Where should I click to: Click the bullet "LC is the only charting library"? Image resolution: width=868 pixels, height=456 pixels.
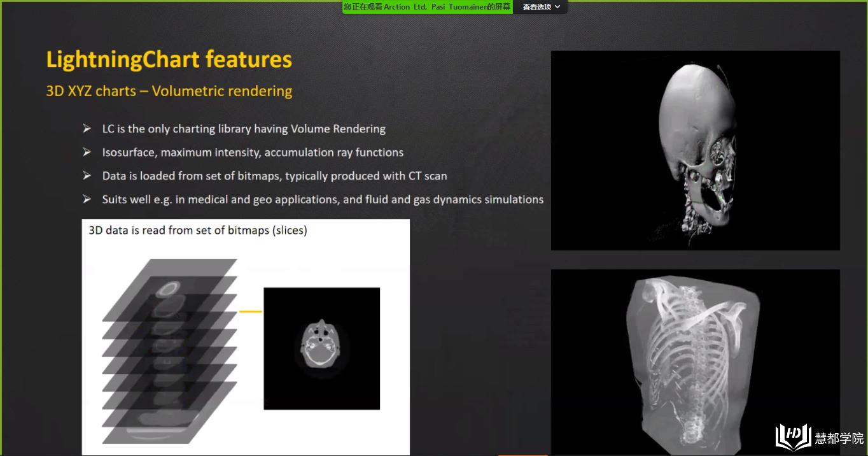244,129
